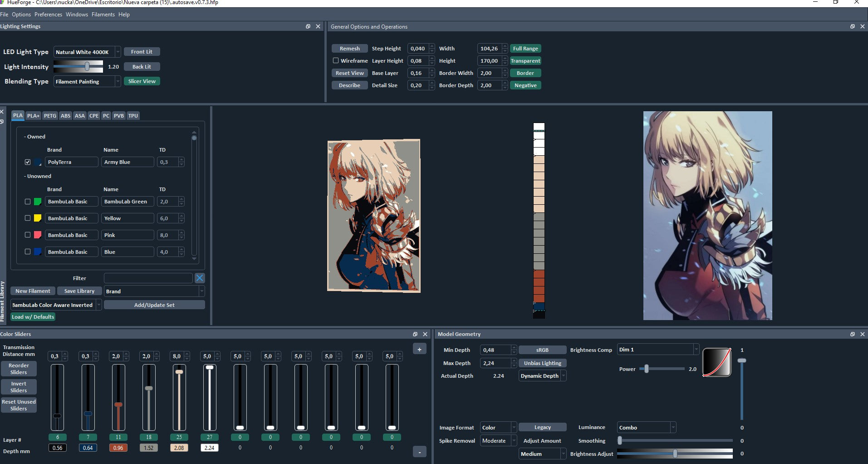Toggle the Front Lit button

tap(142, 52)
